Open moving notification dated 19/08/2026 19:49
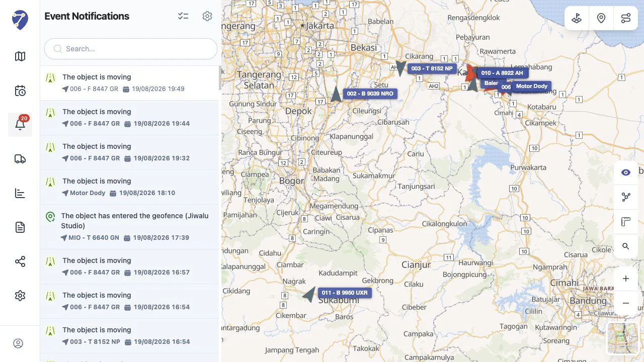 pos(129,83)
